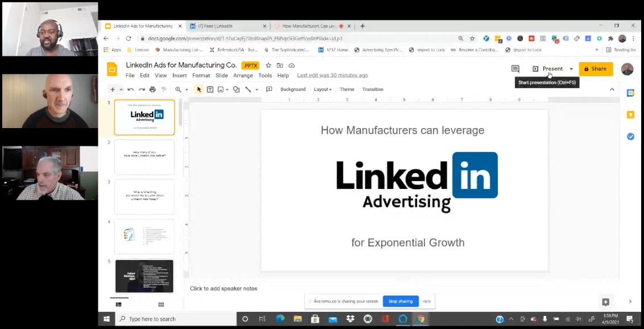This screenshot has width=644, height=329.
Task: Star the LinkedIn Ads presentation
Action: [268, 65]
